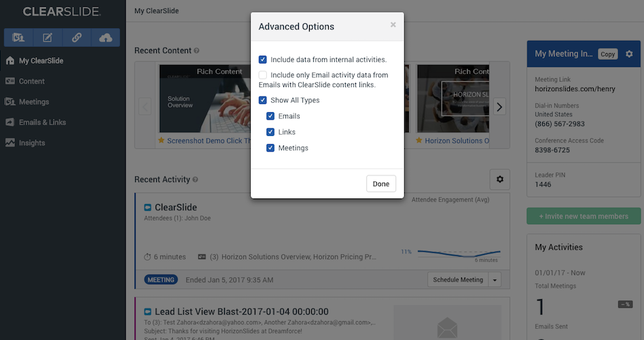Image resolution: width=644 pixels, height=340 pixels.
Task: Click the My Activities percentage badge
Action: click(x=626, y=304)
